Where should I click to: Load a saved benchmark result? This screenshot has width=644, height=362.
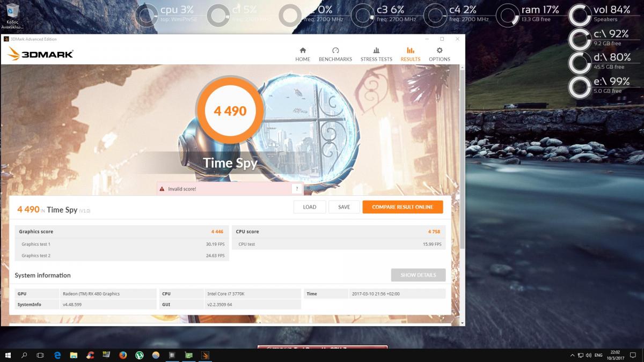click(x=310, y=207)
